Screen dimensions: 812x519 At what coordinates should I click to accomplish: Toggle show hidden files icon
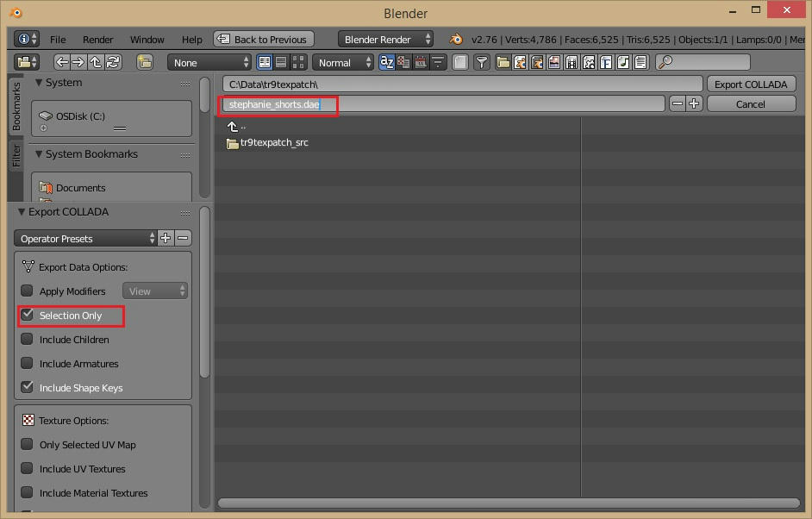[459, 62]
